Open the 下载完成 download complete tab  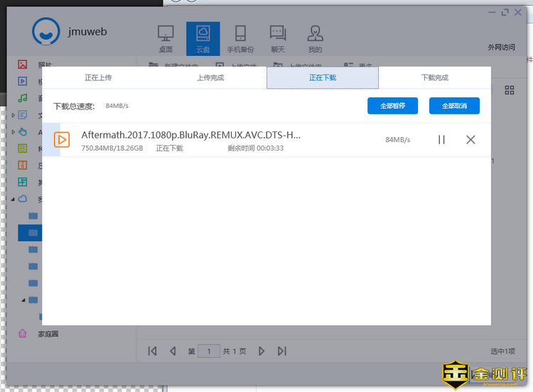(x=435, y=77)
